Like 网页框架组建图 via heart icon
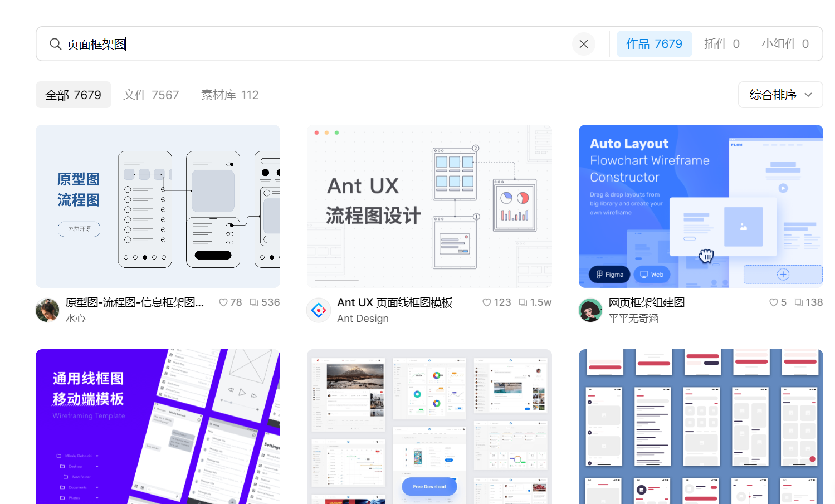 coord(774,302)
